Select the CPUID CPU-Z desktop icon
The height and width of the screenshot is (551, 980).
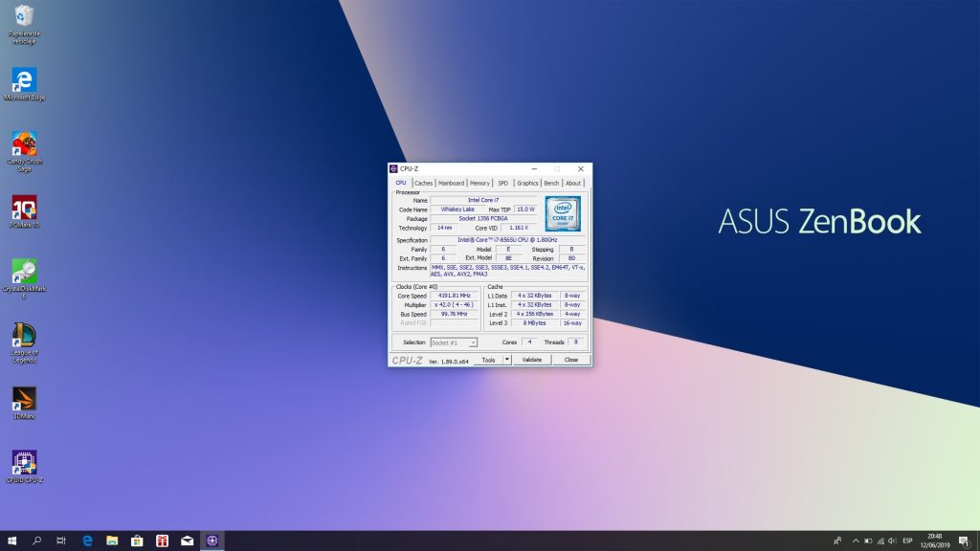click(x=24, y=464)
